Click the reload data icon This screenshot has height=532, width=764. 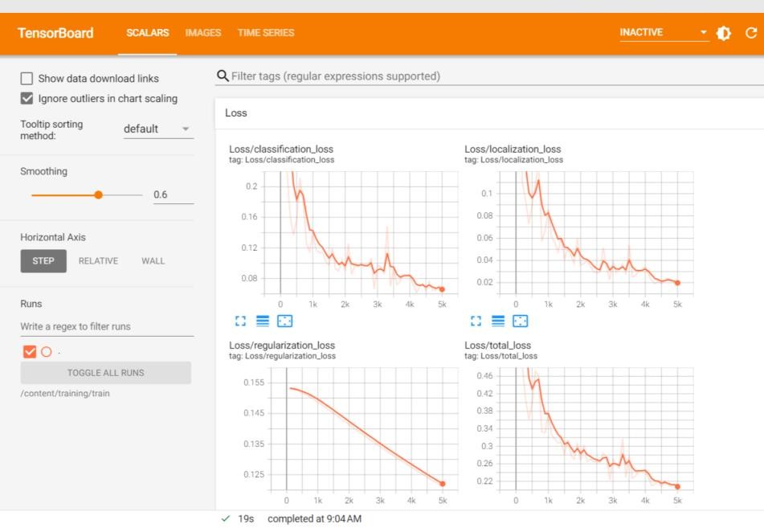pyautogui.click(x=751, y=33)
